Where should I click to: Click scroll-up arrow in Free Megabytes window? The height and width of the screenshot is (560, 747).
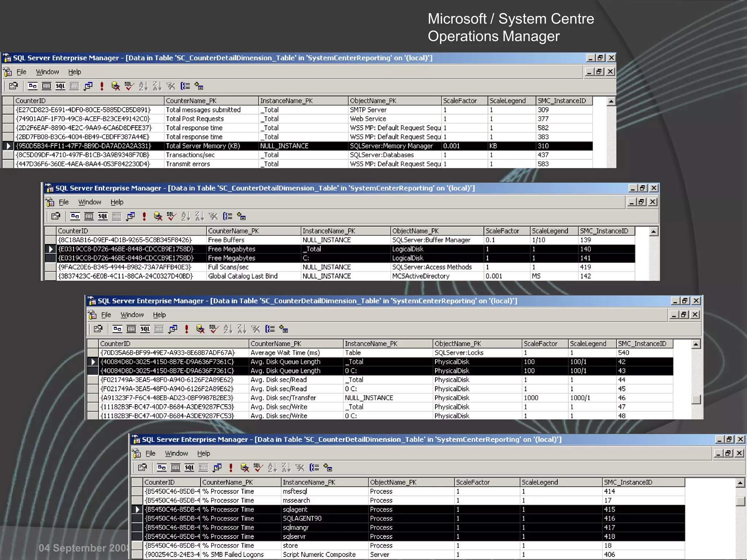(x=654, y=231)
